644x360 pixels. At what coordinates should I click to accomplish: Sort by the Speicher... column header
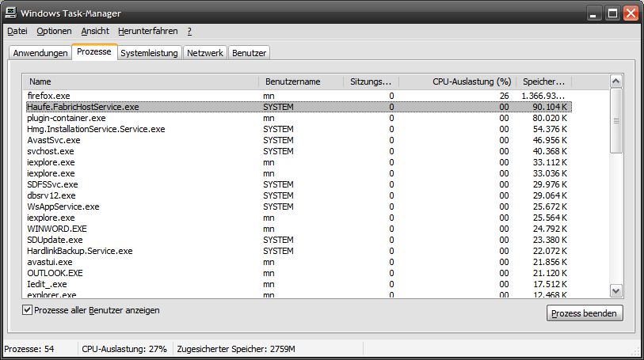pyautogui.click(x=543, y=81)
